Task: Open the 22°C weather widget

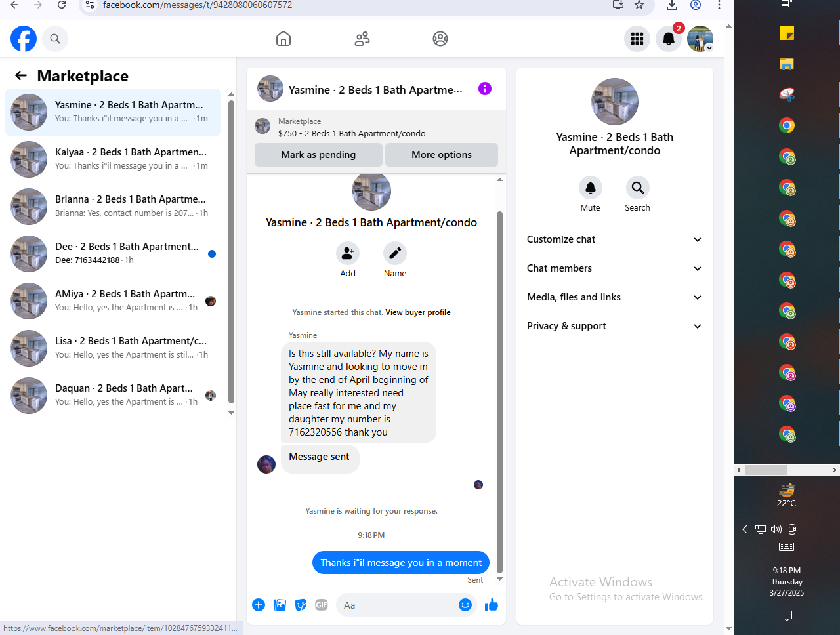Action: [x=786, y=495]
